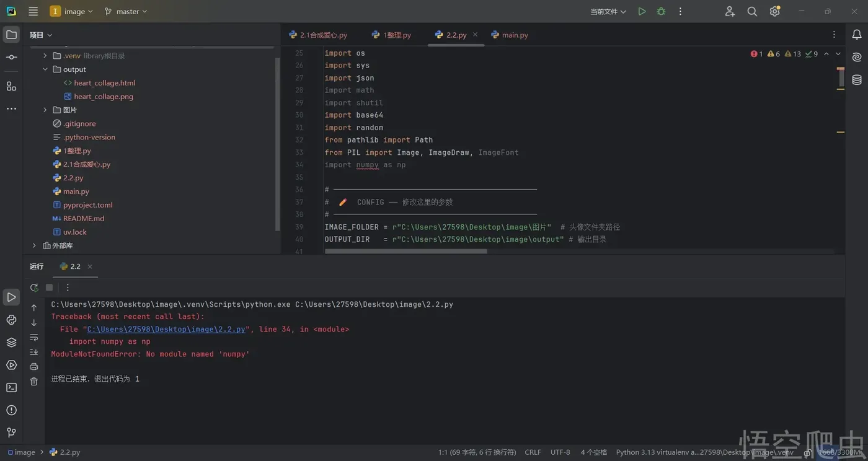868x461 pixels.
Task: Open the Problems tool window
Action: [x=11, y=410]
